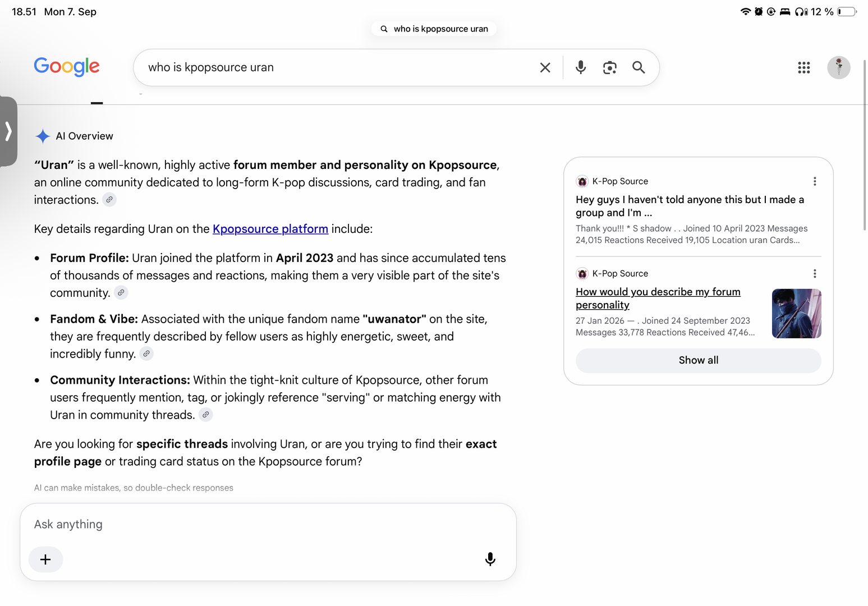Click the "Ask anything" input field
Screen dimensions: 868x606
coord(268,524)
